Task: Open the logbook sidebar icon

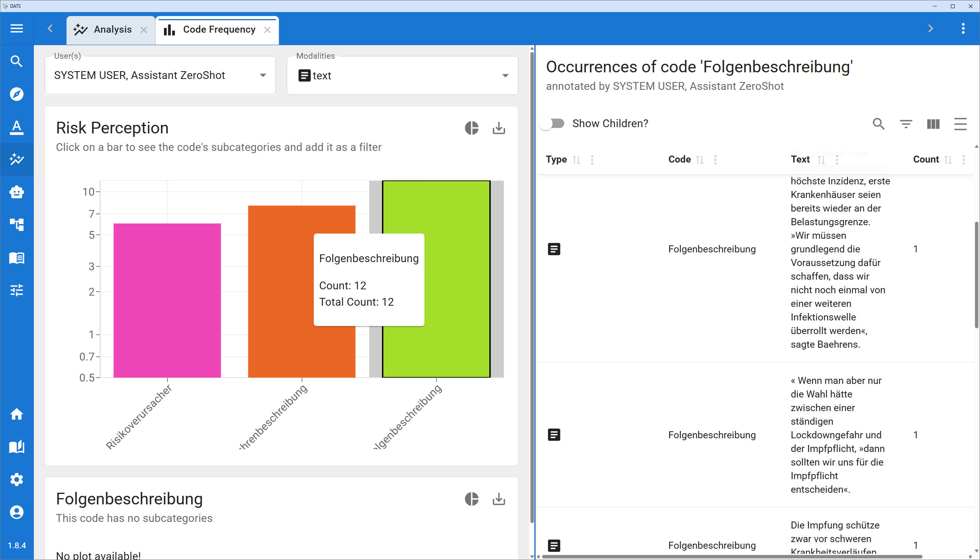Action: coord(17,257)
